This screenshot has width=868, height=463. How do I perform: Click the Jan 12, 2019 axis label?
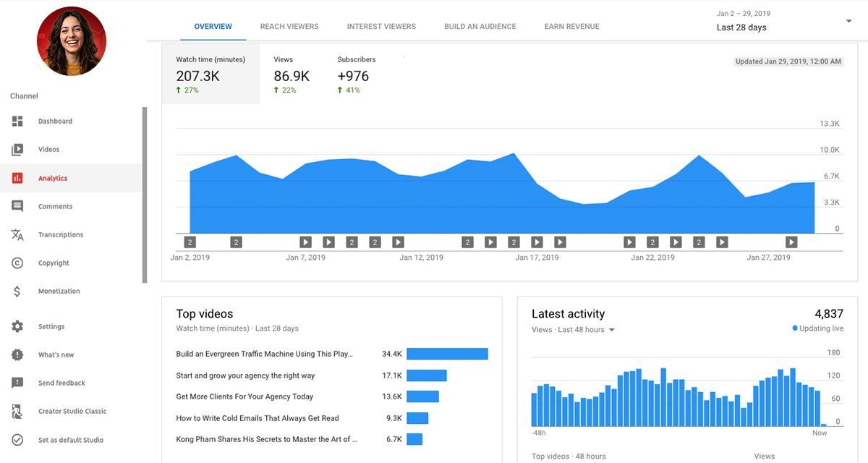(422, 258)
